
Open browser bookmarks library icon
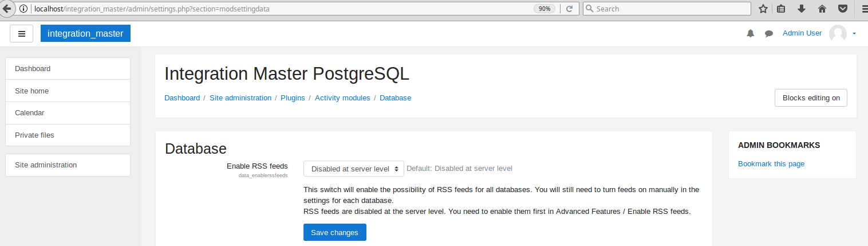click(x=781, y=9)
